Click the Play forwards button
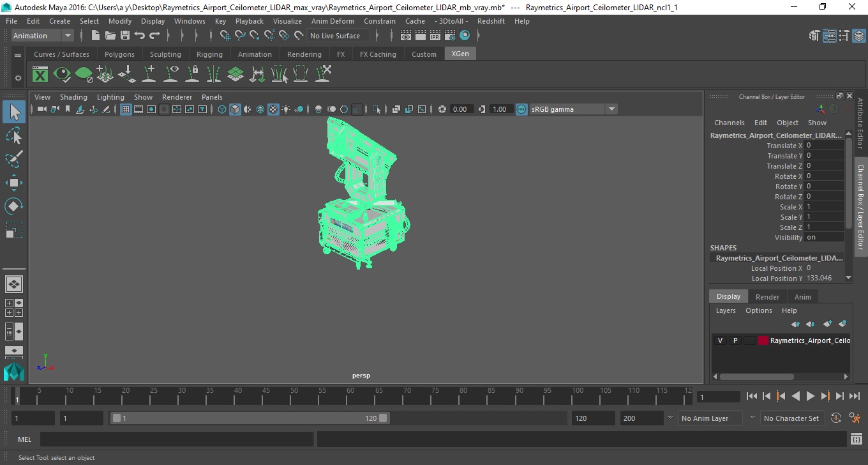The height and width of the screenshot is (465, 868). (811, 397)
